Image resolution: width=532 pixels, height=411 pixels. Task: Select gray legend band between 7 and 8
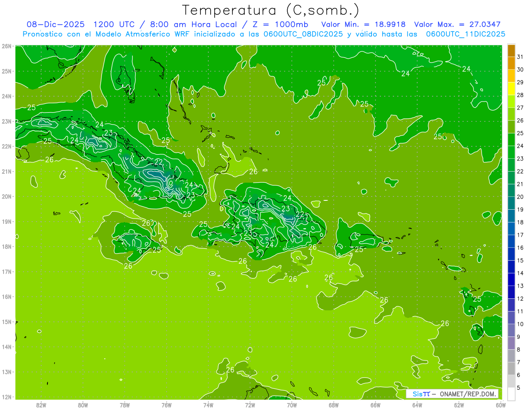pyautogui.click(x=512, y=356)
